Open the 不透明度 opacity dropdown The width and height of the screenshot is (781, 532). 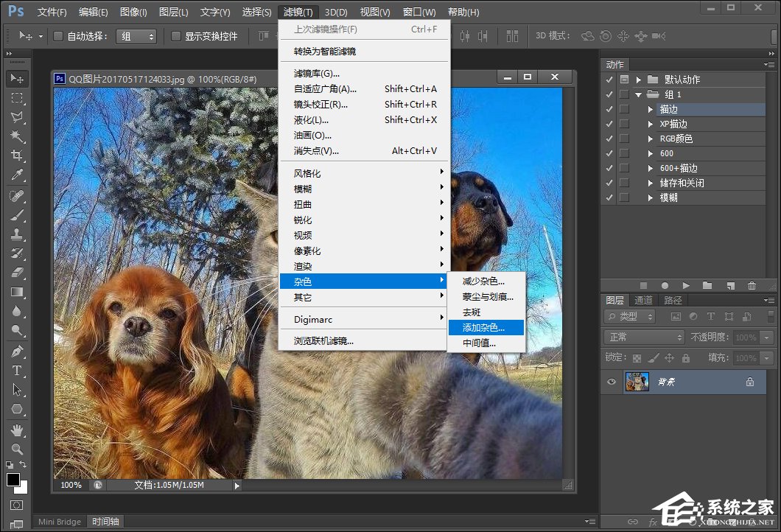click(766, 337)
